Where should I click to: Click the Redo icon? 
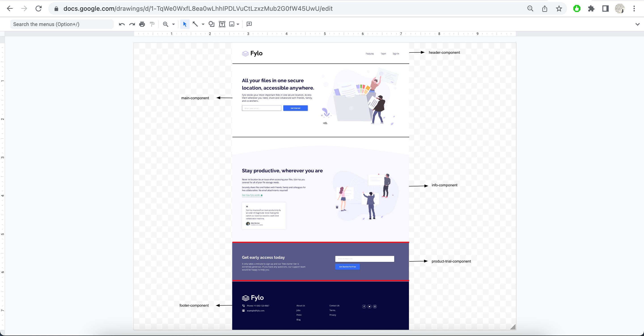pos(132,24)
